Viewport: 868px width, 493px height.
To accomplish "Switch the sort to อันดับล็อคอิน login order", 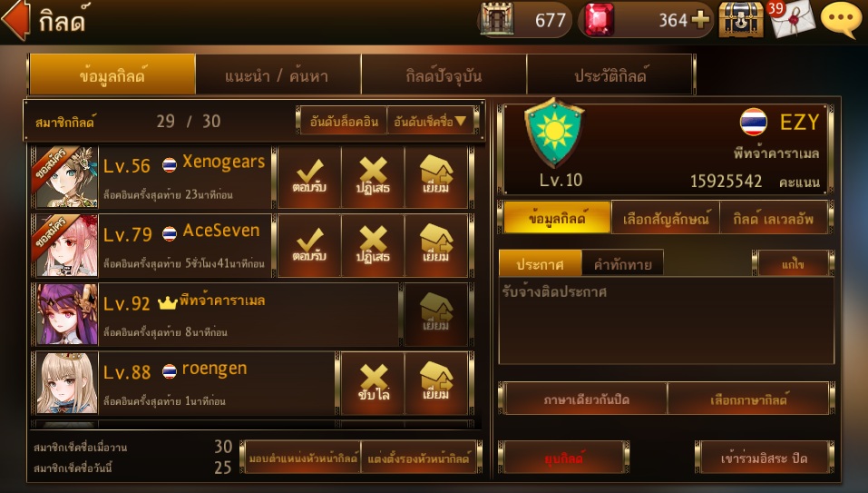I will click(x=343, y=121).
